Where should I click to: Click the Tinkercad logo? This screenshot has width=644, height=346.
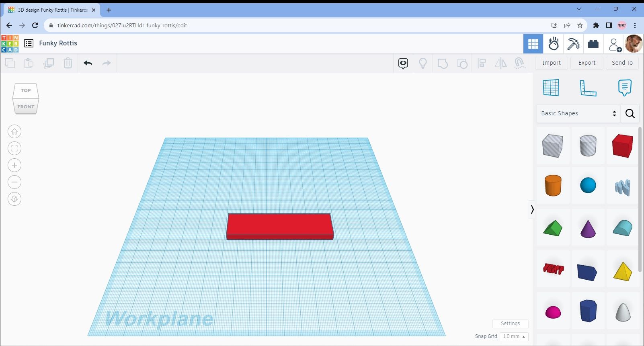click(10, 44)
